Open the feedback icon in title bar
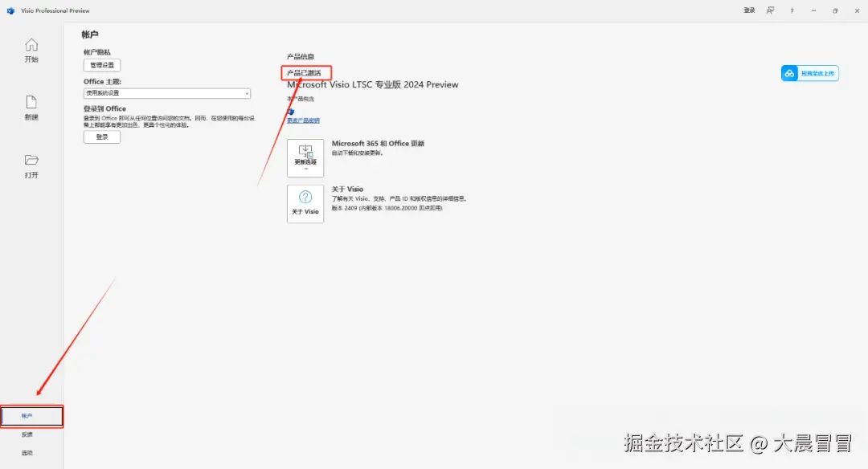This screenshot has height=469, width=868. tap(770, 10)
